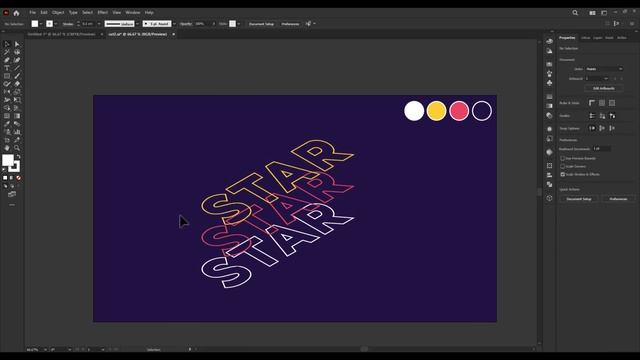Choose the Rectangle tool

click(x=7, y=76)
